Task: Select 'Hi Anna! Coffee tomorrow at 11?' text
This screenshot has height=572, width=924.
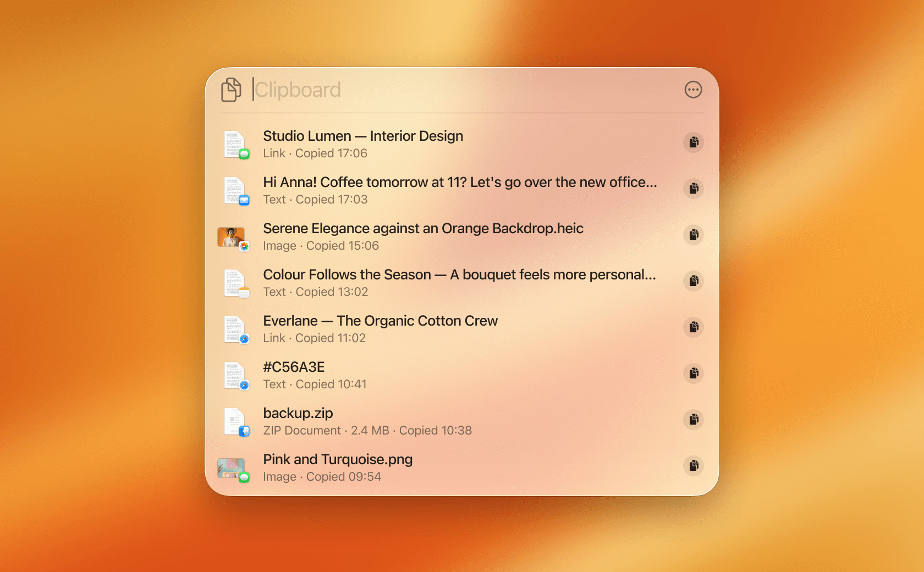Action: (365, 182)
